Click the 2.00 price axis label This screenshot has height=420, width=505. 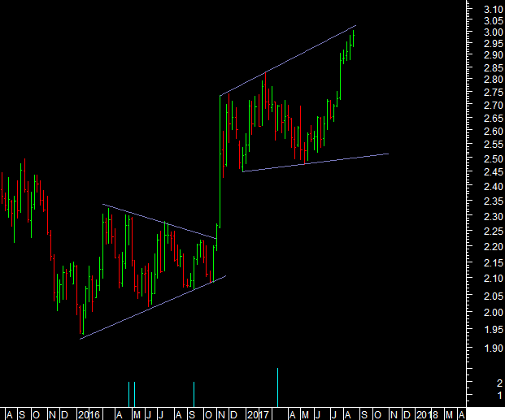[494, 313]
